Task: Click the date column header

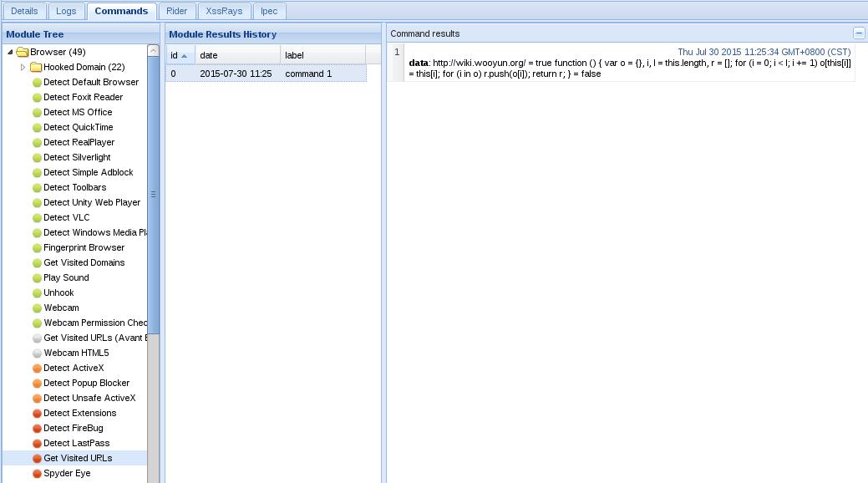Action: pyautogui.click(x=237, y=55)
